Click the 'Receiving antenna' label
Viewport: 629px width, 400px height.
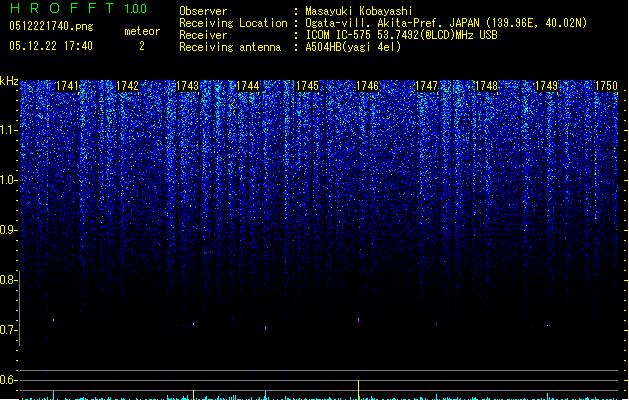click(x=230, y=47)
